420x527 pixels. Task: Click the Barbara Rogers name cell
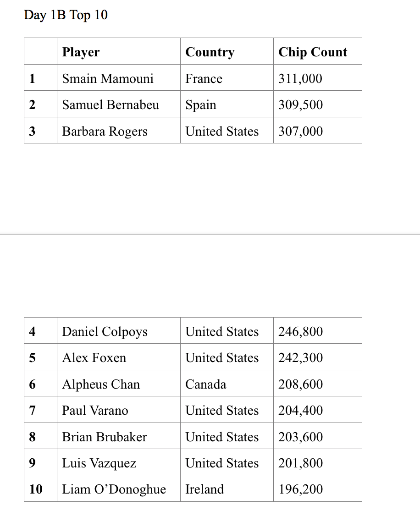(x=119, y=131)
